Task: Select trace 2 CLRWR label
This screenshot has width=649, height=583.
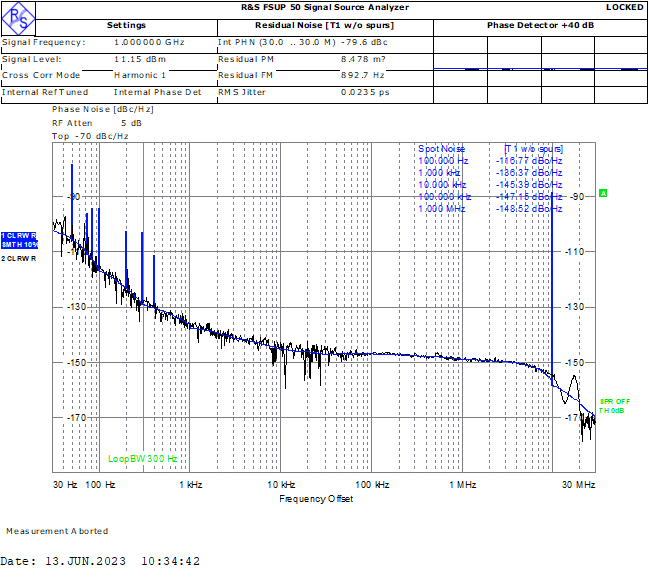Action: click(x=19, y=259)
